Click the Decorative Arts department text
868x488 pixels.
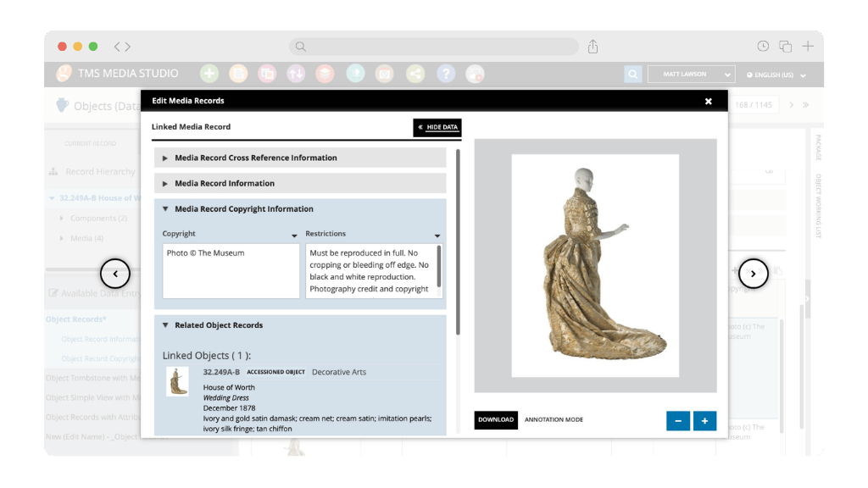coord(339,372)
